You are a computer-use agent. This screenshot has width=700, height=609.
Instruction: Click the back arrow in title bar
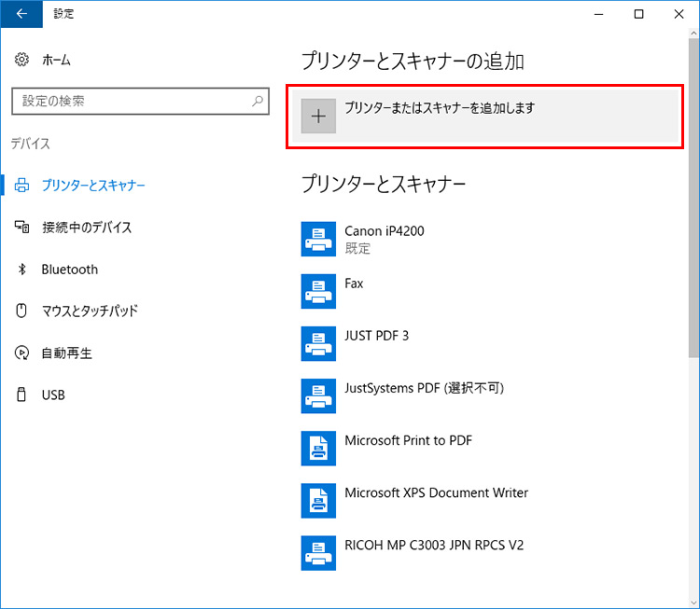click(21, 14)
